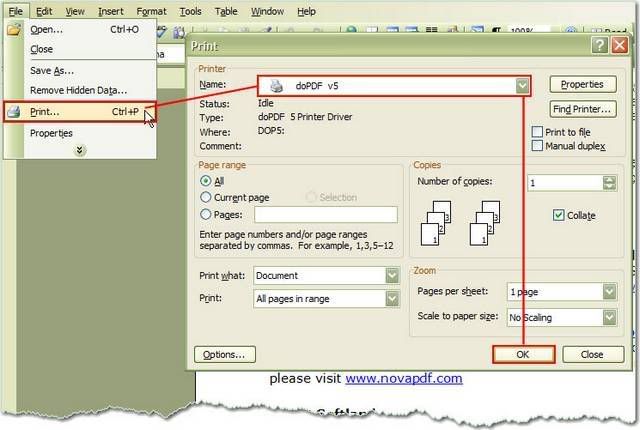Click the printer Properties button
This screenshot has width=640, height=430.
coord(582,84)
